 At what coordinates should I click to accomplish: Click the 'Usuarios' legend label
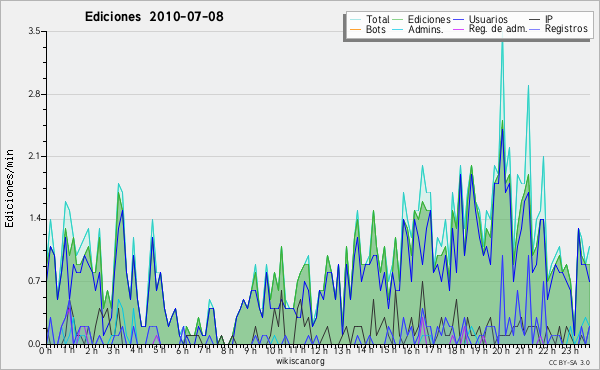[488, 19]
